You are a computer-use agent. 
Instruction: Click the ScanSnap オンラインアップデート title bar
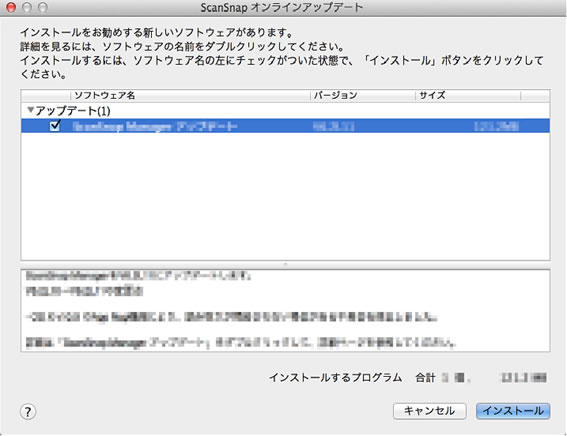(x=281, y=8)
